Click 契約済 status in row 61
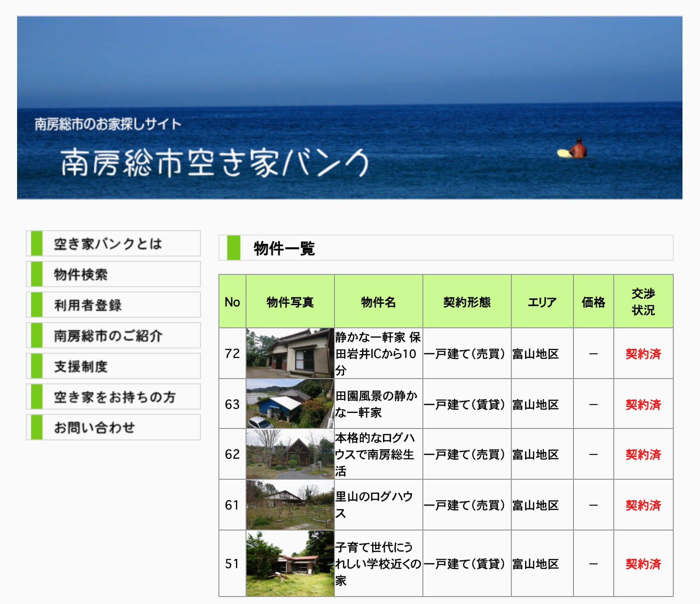 [x=643, y=505]
